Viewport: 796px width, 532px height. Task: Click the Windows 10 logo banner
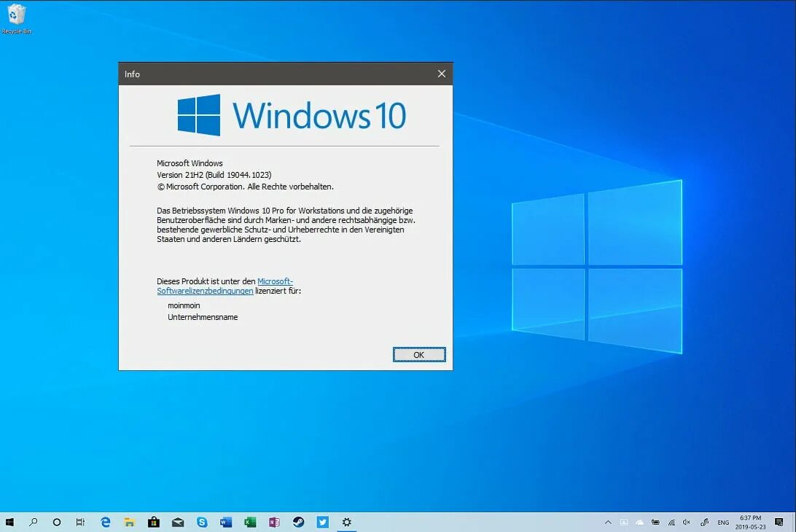(x=292, y=115)
